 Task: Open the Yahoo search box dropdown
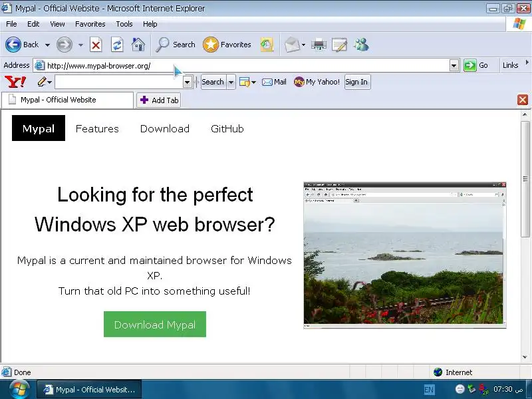click(188, 82)
